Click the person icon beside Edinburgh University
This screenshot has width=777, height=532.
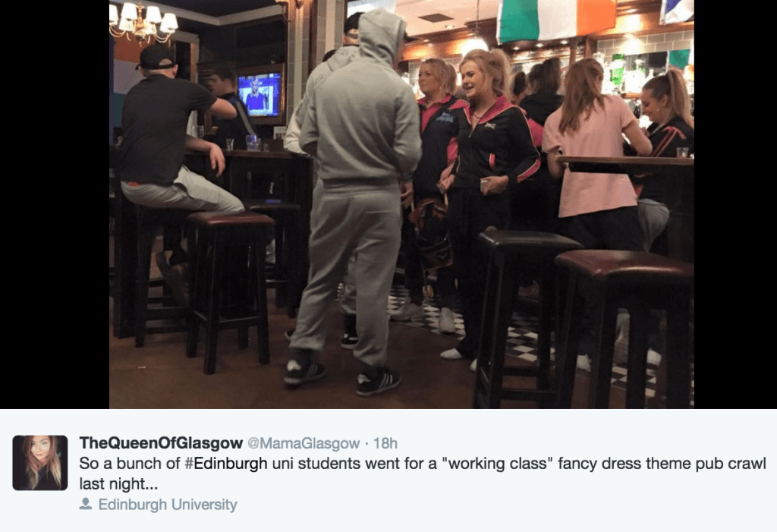[86, 504]
